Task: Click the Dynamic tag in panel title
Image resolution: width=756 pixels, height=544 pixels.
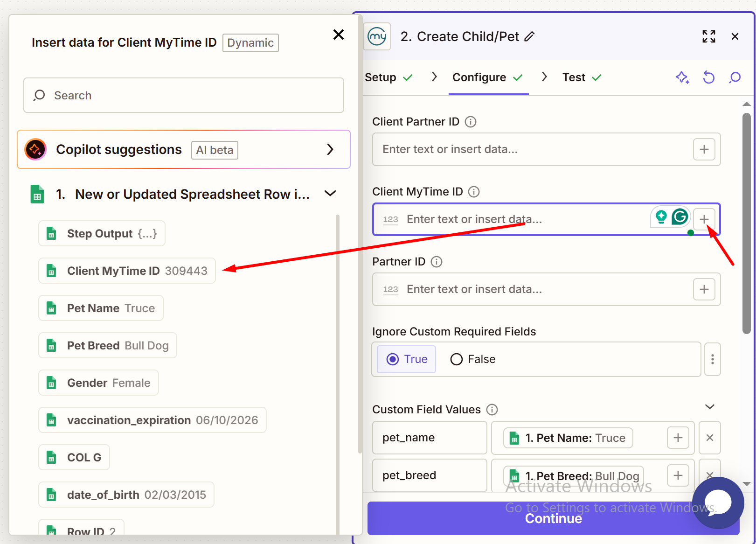Action: [x=250, y=43]
